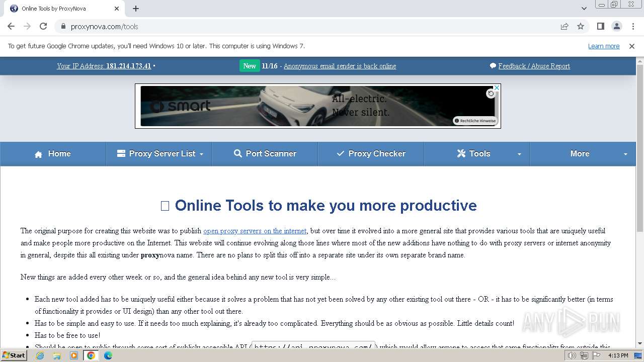644x362 pixels.
Task: Launch Microsoft Edge from taskbar
Action: (x=108, y=355)
